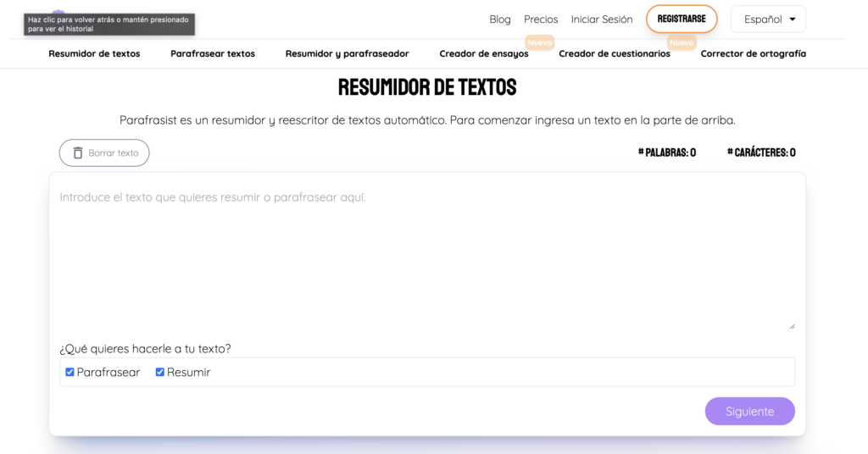Viewport: 868px width, 454px height.
Task: Click the textarea resize handle corner
Action: pyautogui.click(x=793, y=326)
